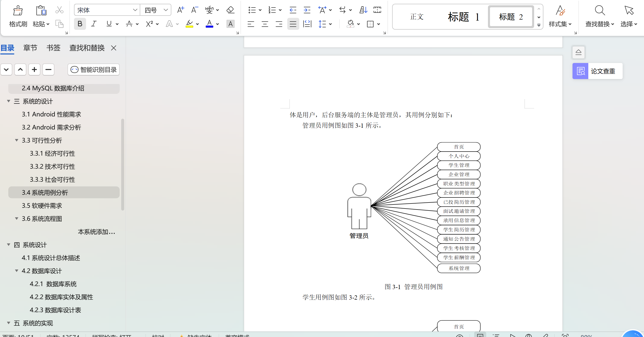Switch to the 书签 tab
The image size is (644, 337).
(x=53, y=48)
